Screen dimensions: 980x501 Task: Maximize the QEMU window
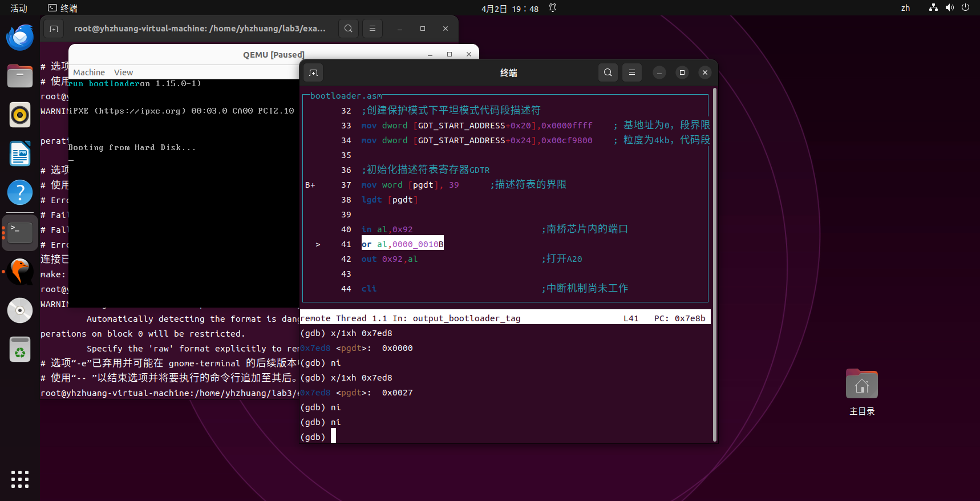click(449, 55)
